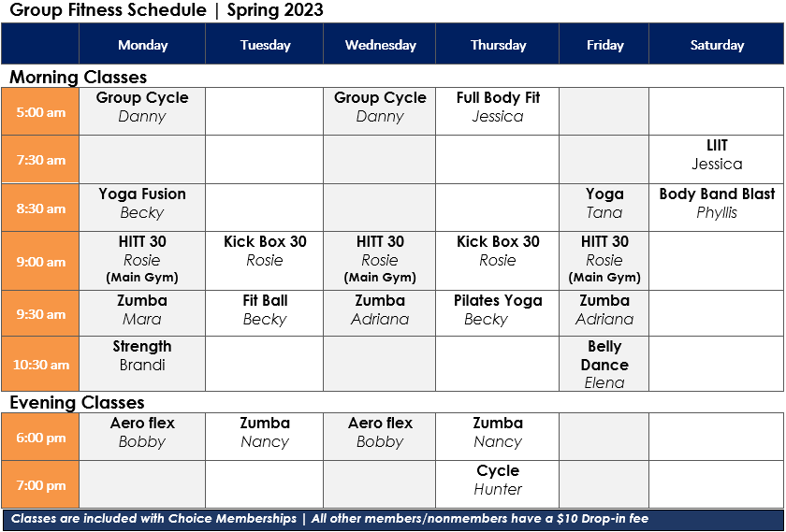Select Tuesday's Kick Box 30 class
Screen dimensions: 786x532
(265, 261)
